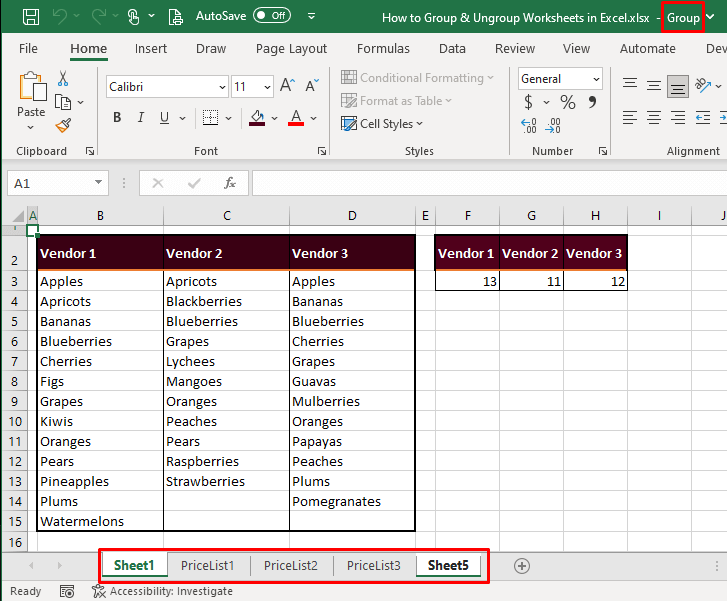This screenshot has width=727, height=601.
Task: Switch to the PriceList2 sheet tab
Action: (291, 566)
